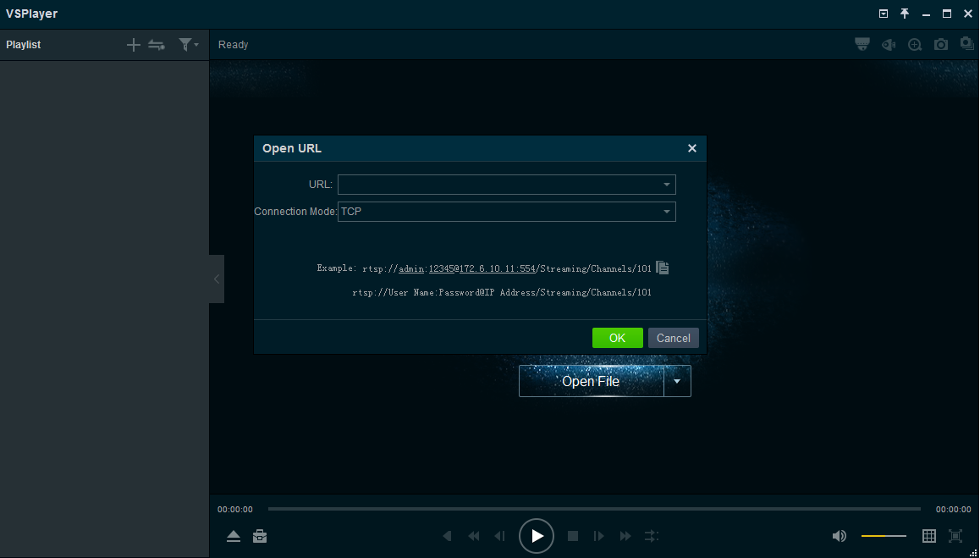980x558 pixels.
Task: Toggle the pin always-on-top button
Action: coord(905,14)
